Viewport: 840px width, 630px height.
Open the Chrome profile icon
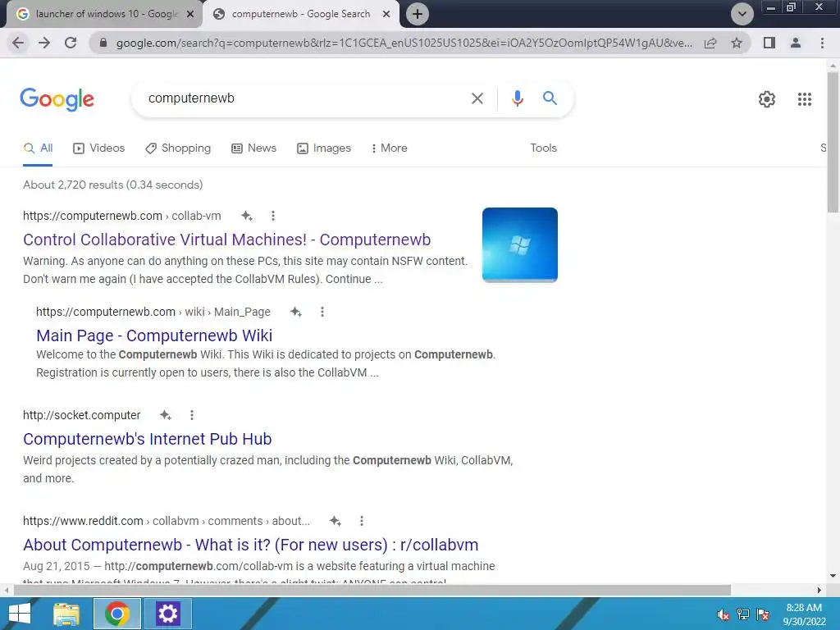[x=796, y=43]
